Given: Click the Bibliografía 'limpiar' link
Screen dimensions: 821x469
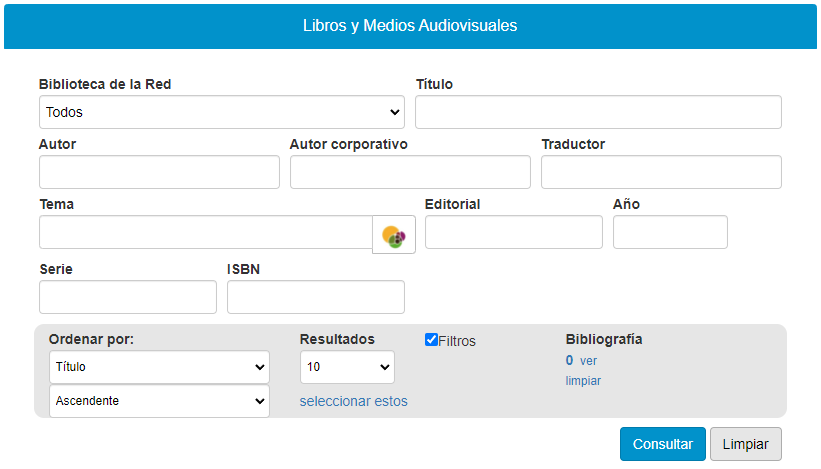Looking at the screenshot, I should [583, 381].
